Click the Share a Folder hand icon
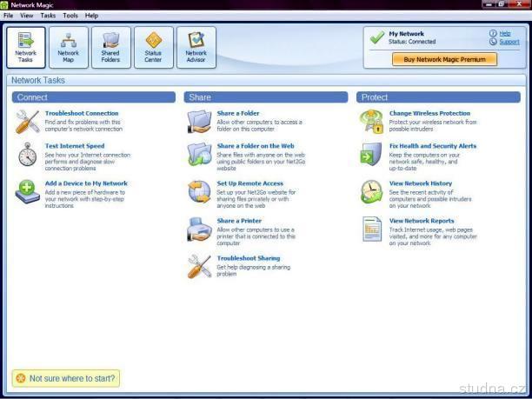The height and width of the screenshot is (399, 532). point(200,122)
